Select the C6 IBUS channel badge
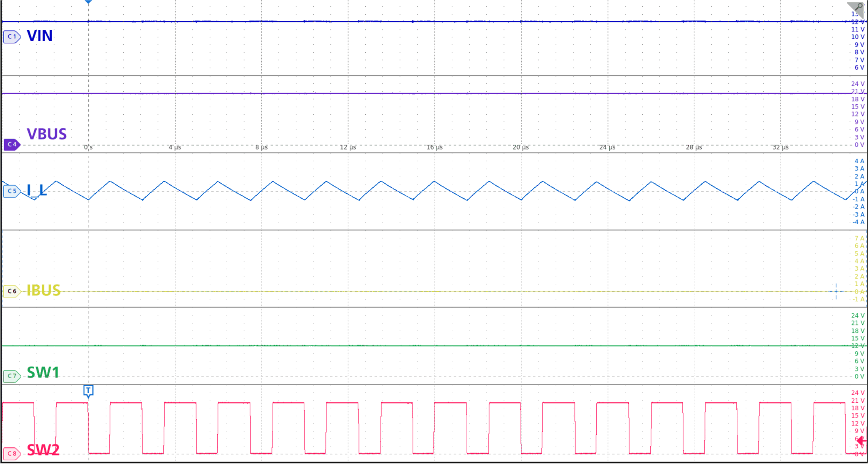 pos(12,290)
